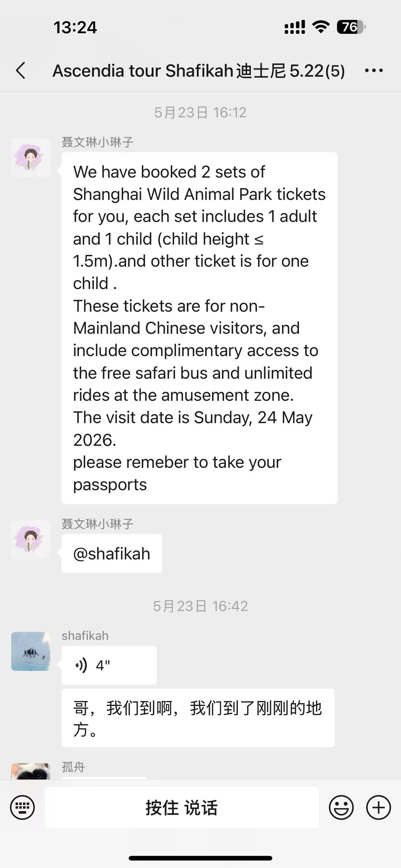Viewport: 401px width, 868px height.
Task: Open the three-dot chat options menu
Action: (374, 70)
